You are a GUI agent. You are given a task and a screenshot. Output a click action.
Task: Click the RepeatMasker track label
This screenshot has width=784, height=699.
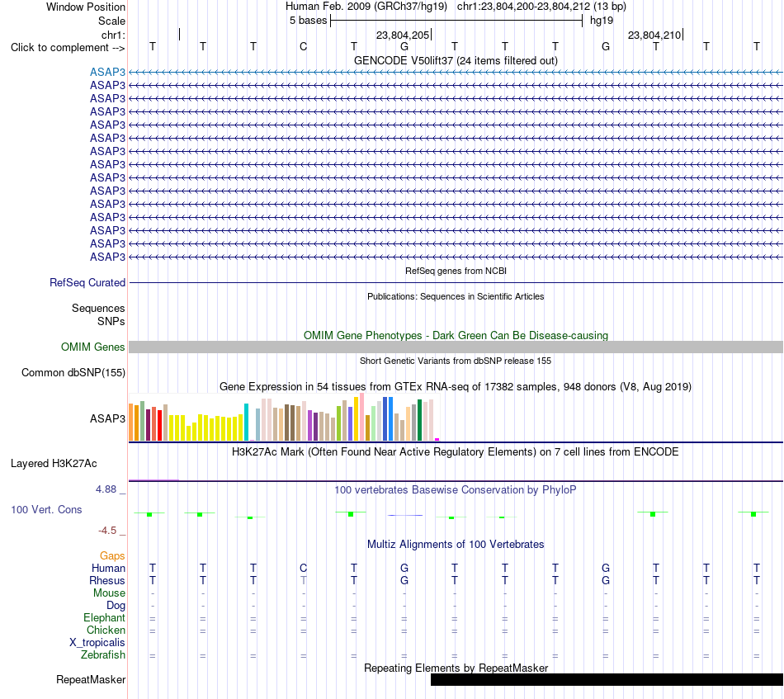pos(91,680)
